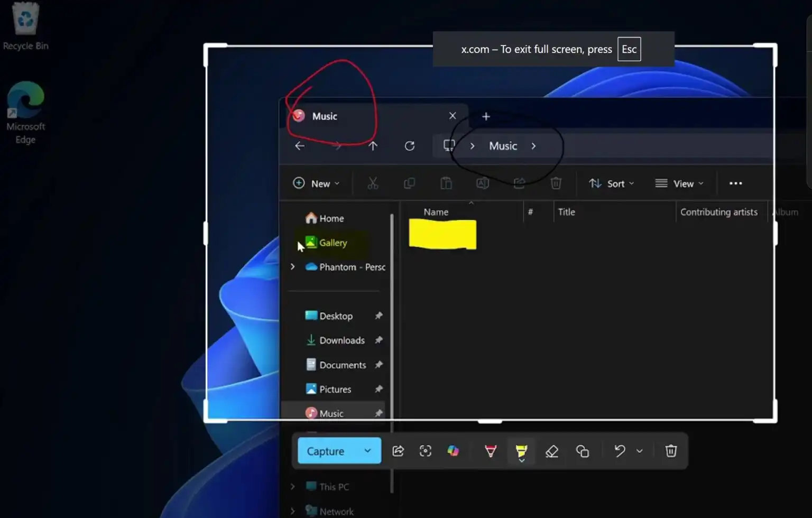Refresh the Music folder view
Screen dimensions: 812x518
[x=410, y=146]
